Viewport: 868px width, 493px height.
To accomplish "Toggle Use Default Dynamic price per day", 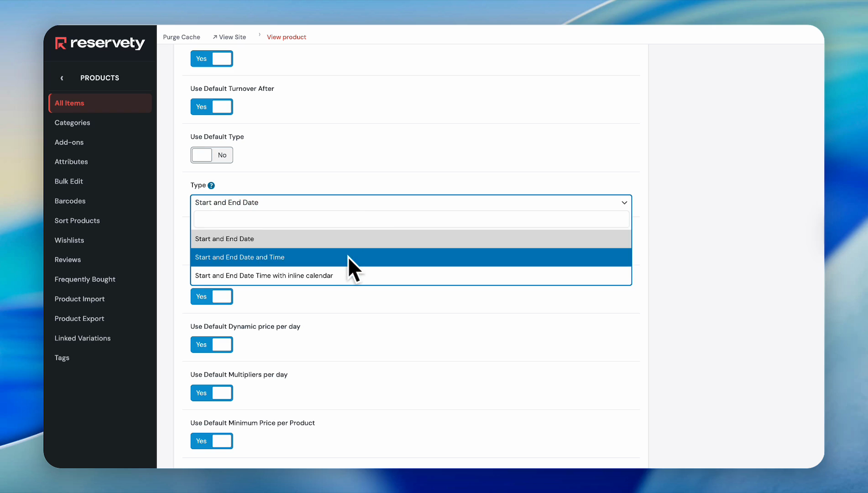I will pos(212,345).
